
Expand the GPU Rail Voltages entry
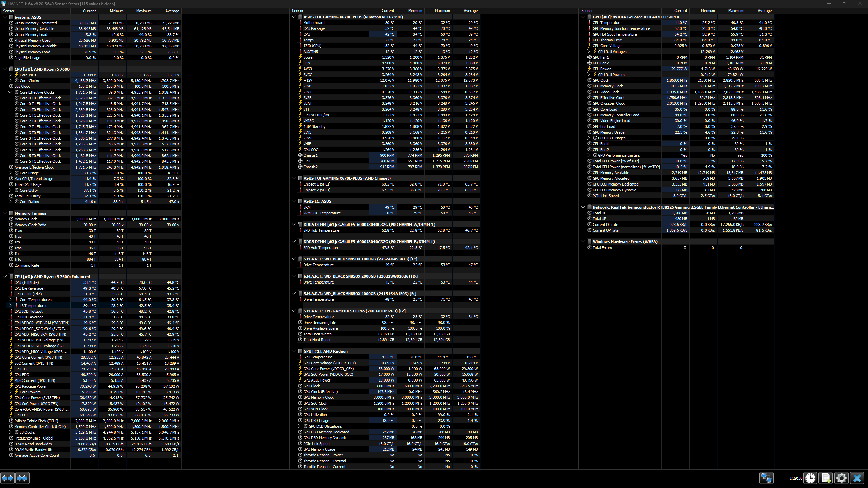pos(589,52)
